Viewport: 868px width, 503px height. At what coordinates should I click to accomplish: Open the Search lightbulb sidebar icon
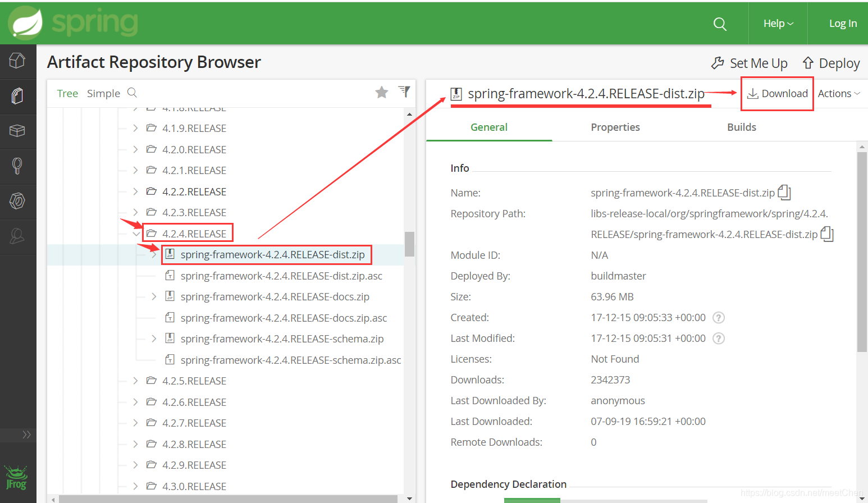(17, 166)
